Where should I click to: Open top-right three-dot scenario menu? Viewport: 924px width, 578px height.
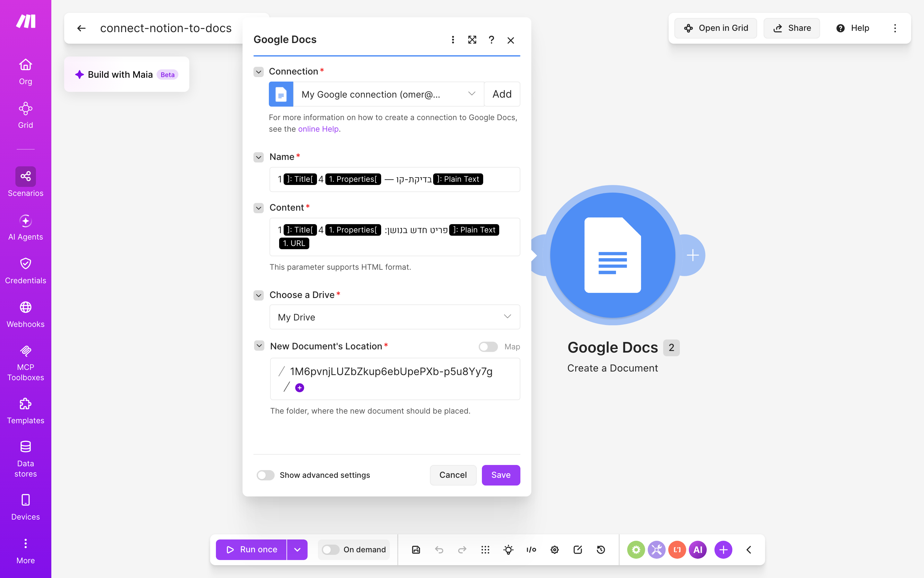894,28
